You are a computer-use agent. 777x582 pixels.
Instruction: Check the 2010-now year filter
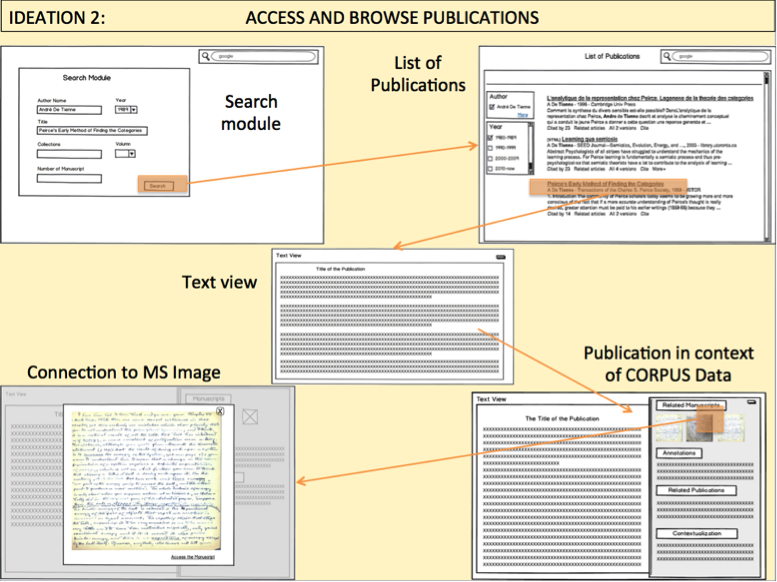491,169
